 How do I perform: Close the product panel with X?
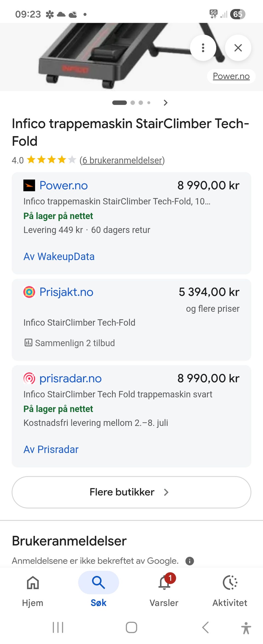coord(238,48)
